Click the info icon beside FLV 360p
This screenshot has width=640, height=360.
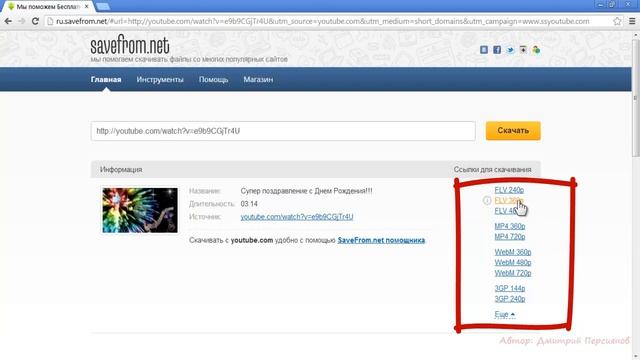click(x=487, y=200)
